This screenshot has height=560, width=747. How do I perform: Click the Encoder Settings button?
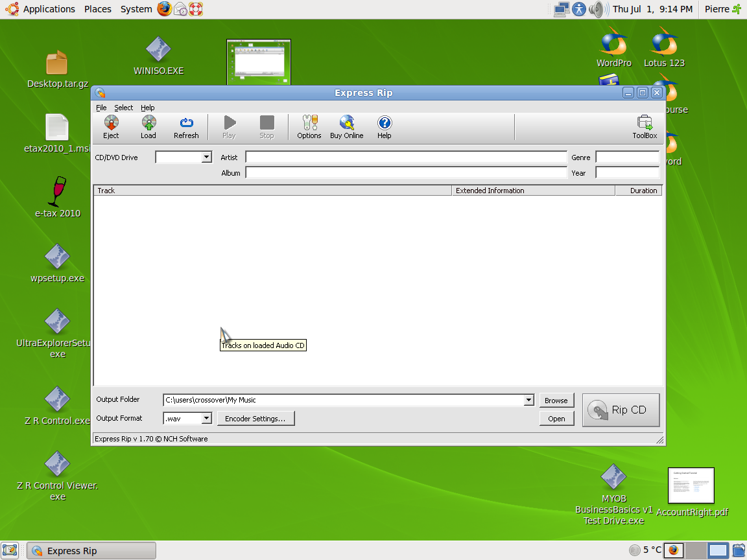pyautogui.click(x=255, y=419)
